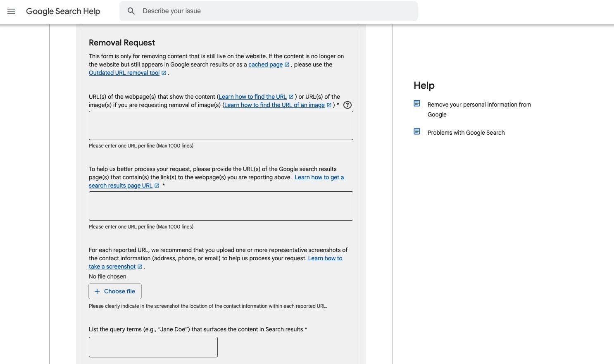Click article icon beside Remove your personal information
Image resolution: width=614 pixels, height=364 pixels.
coord(417,103)
